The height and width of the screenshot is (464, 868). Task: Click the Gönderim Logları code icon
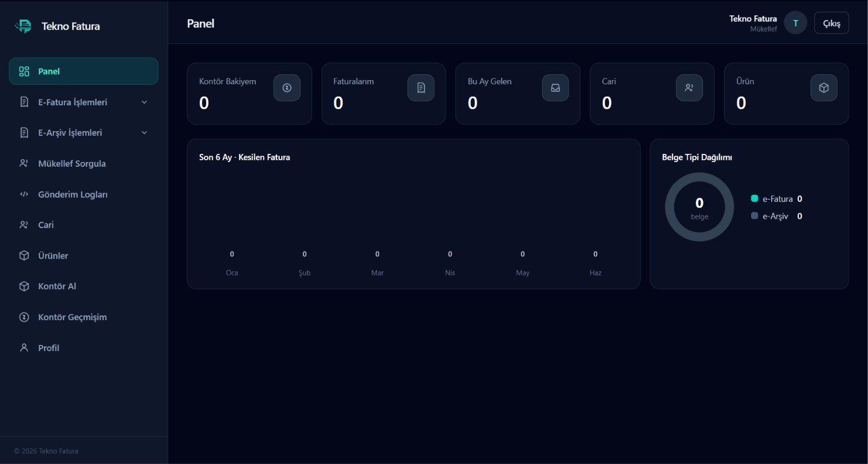point(24,194)
